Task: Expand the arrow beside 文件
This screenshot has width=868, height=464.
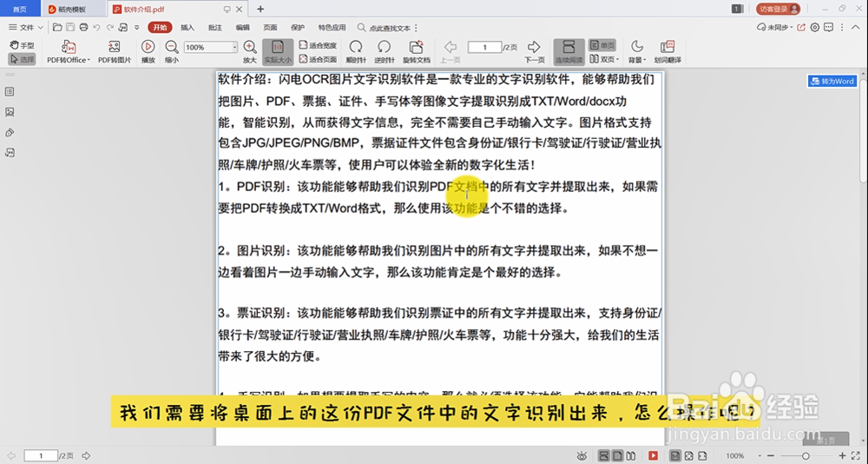Action: tap(41, 27)
